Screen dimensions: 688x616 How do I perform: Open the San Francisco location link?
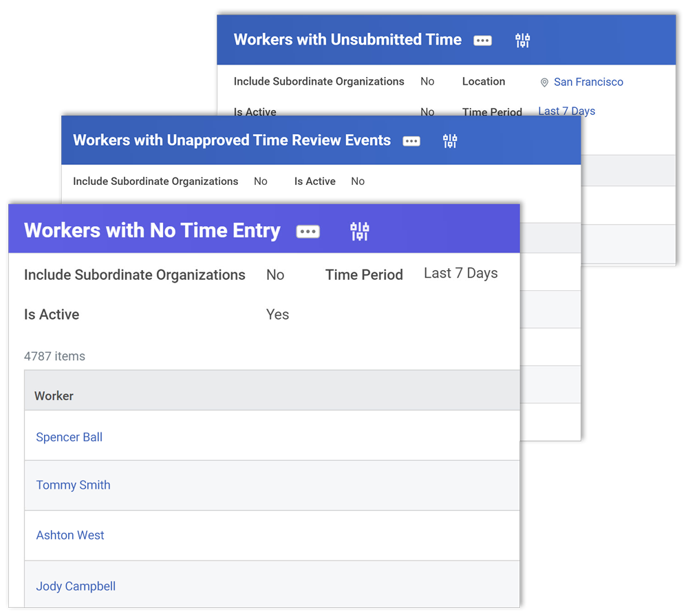[588, 82]
